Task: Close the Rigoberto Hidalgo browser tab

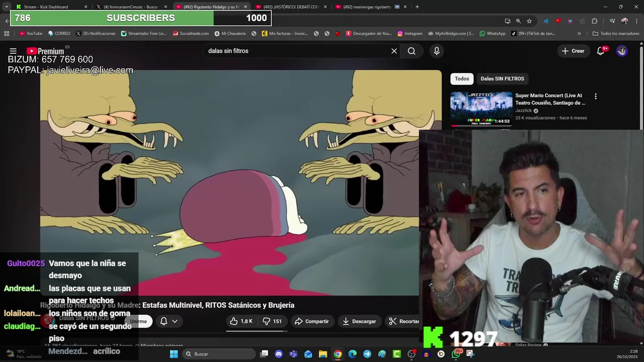Action: (x=245, y=7)
